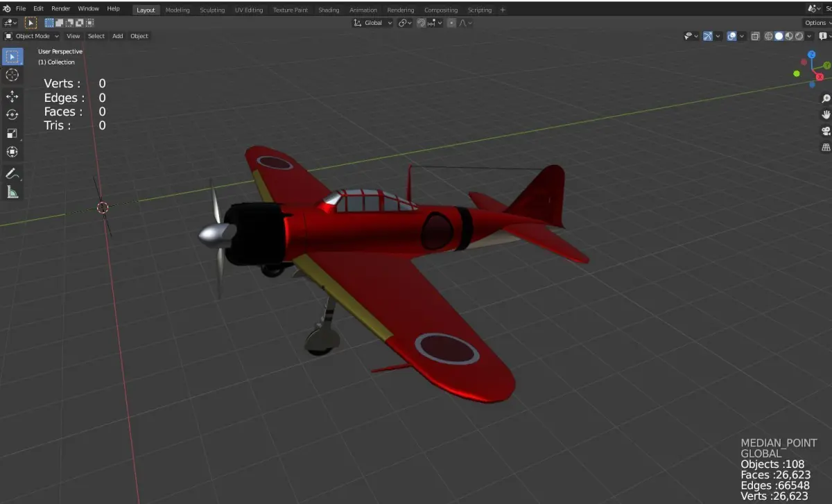Open the editor type dropdown
Viewport: 832px width, 504px height.
click(10, 23)
